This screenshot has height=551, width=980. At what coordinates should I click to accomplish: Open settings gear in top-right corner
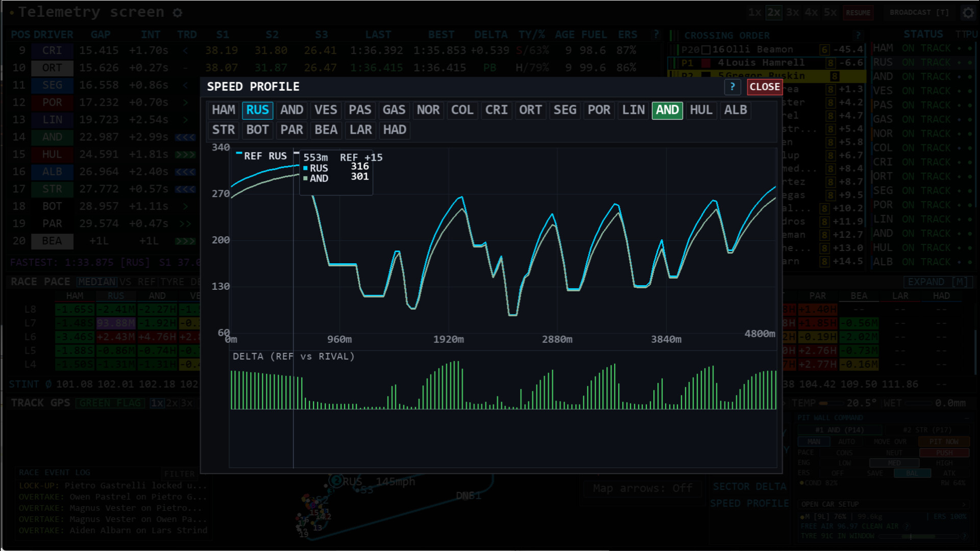point(968,12)
